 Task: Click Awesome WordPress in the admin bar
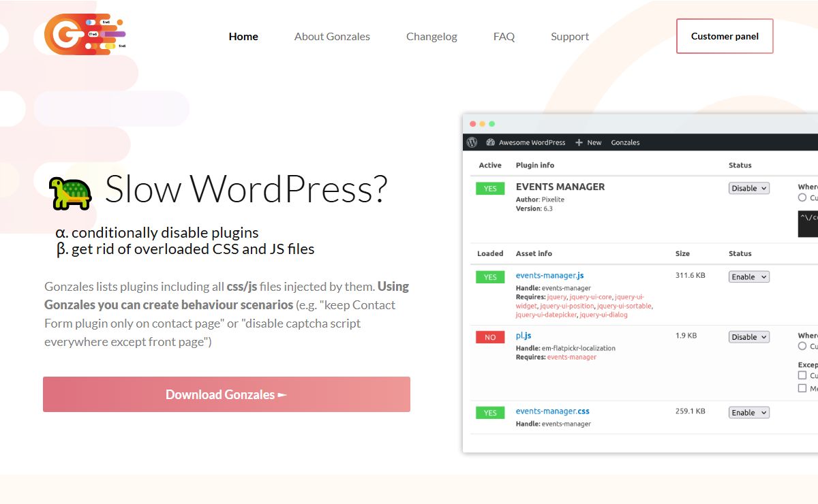tap(532, 142)
